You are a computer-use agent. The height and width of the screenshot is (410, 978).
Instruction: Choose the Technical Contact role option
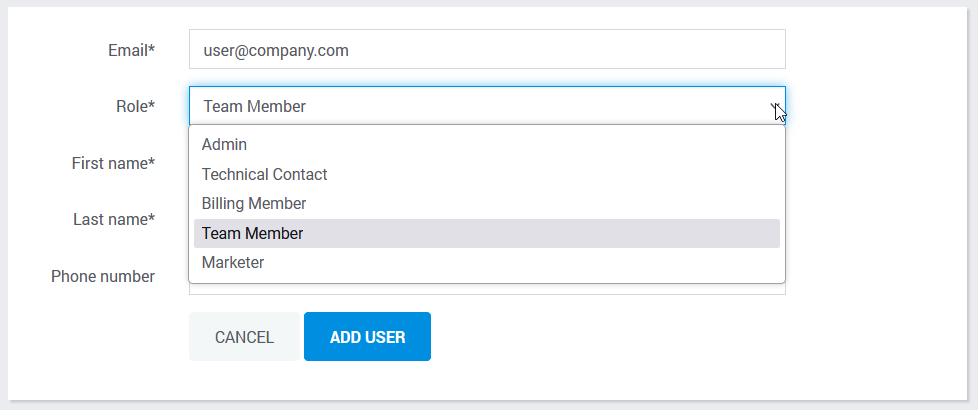tap(487, 174)
